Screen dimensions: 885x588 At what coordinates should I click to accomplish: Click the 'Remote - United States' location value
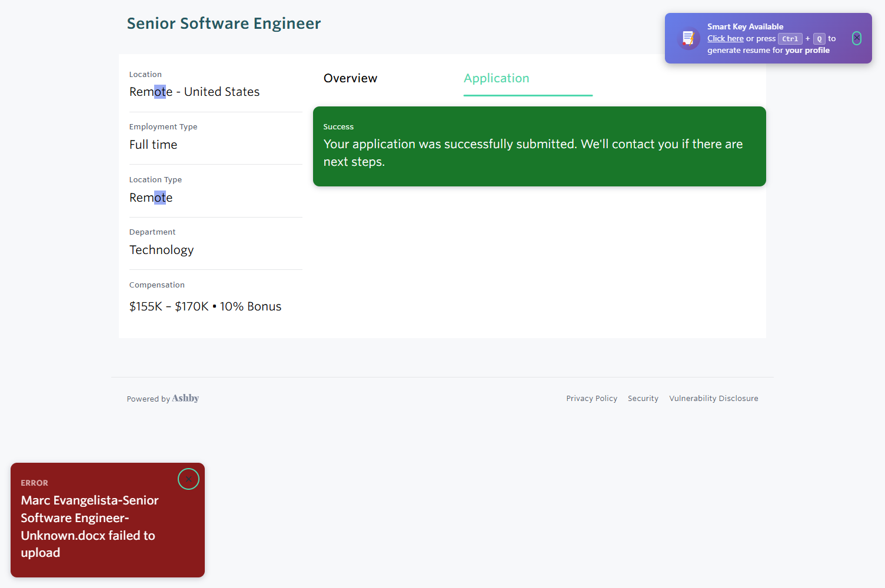tap(194, 92)
